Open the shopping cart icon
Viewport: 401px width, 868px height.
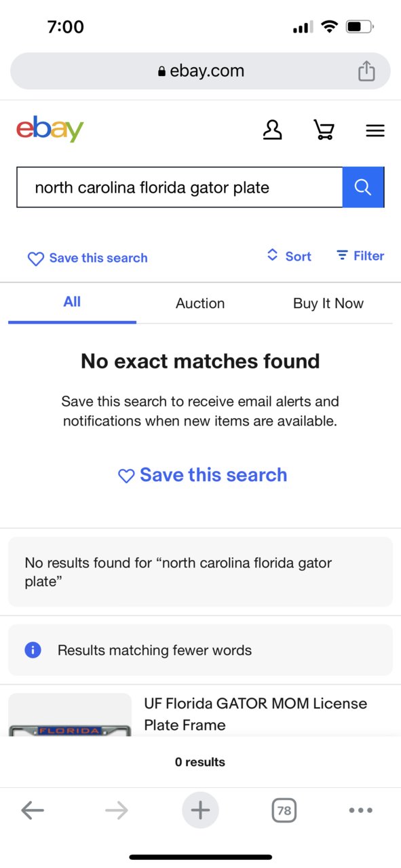[324, 130]
